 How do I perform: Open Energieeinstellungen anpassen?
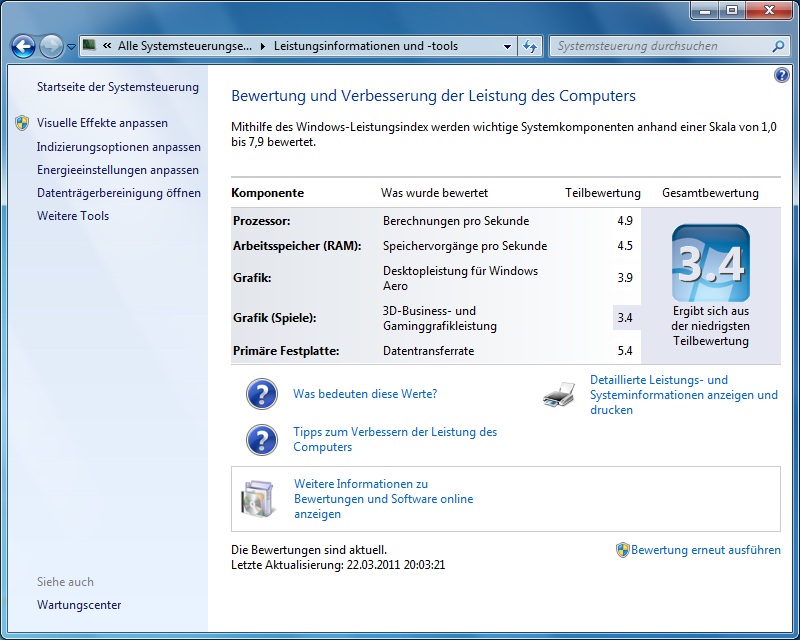pyautogui.click(x=118, y=170)
